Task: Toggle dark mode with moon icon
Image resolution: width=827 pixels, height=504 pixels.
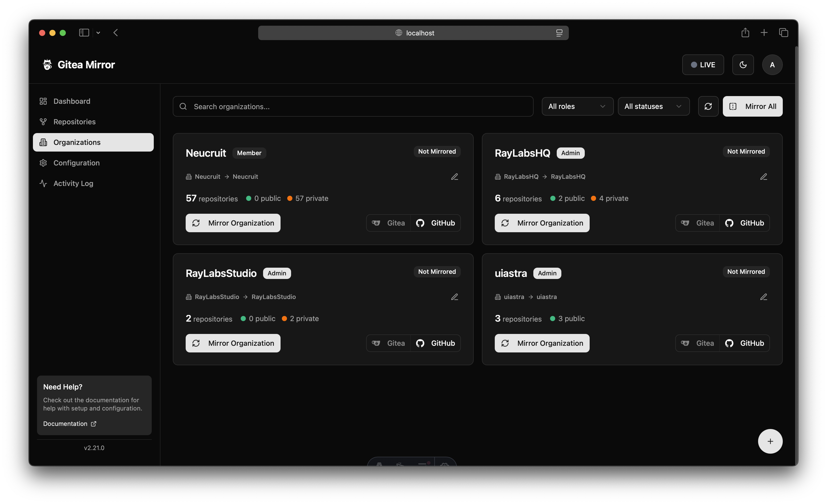Action: (743, 65)
